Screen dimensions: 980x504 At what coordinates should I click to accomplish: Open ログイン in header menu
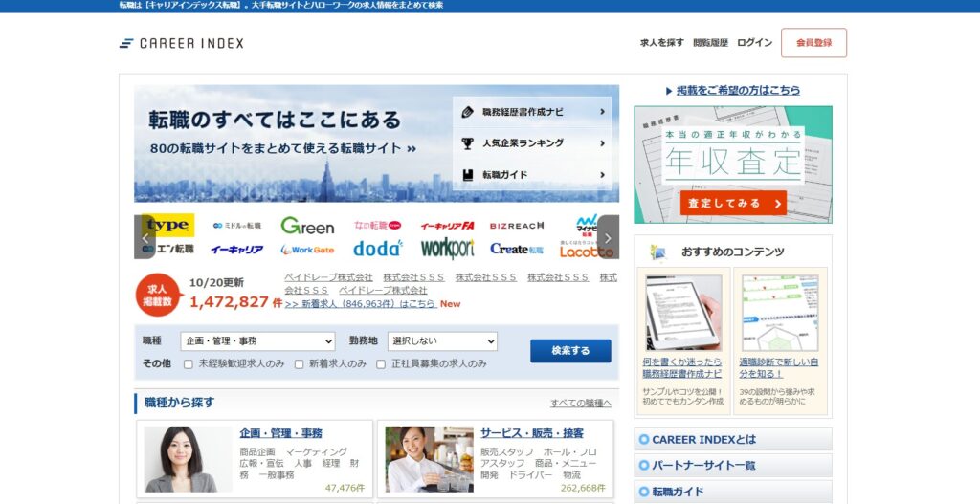coord(754,43)
